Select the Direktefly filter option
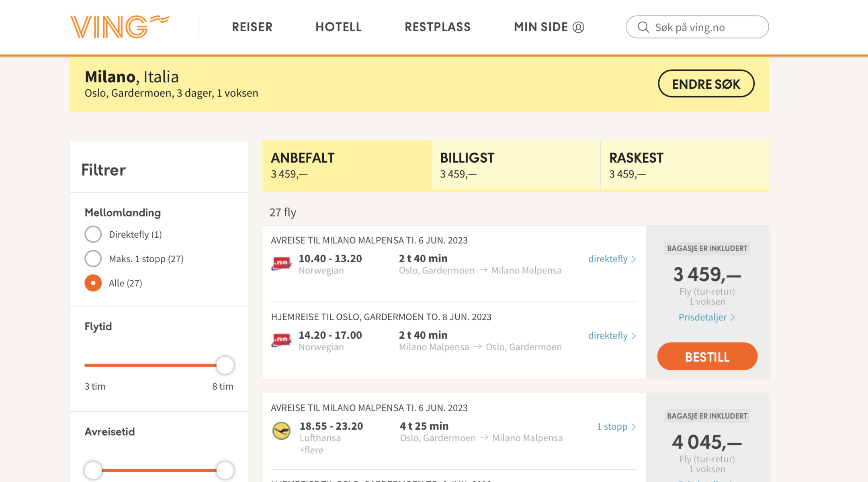Image resolution: width=868 pixels, height=482 pixels. pos(93,234)
